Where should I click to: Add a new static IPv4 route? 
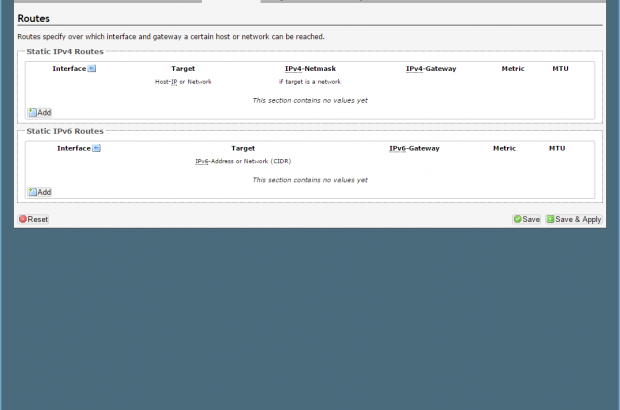point(40,113)
